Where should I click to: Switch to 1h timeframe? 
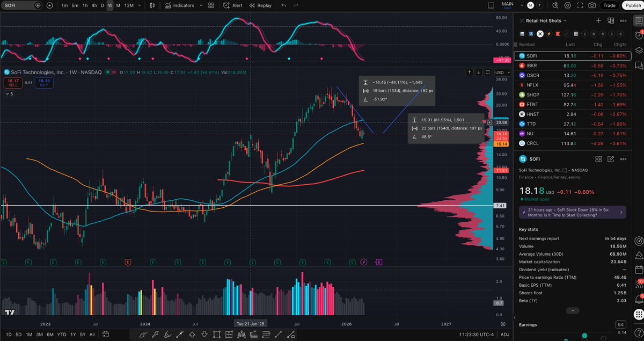[x=85, y=5]
